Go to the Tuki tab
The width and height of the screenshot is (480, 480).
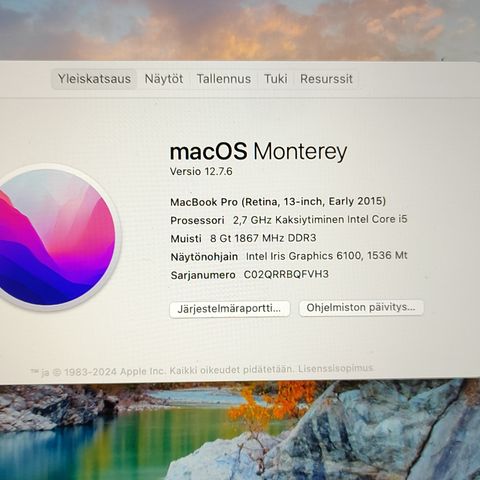275,79
